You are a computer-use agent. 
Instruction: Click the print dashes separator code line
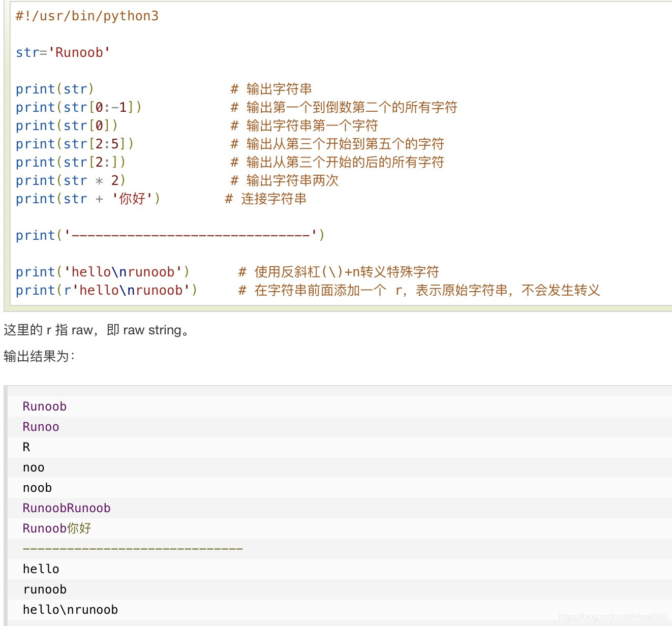170,235
